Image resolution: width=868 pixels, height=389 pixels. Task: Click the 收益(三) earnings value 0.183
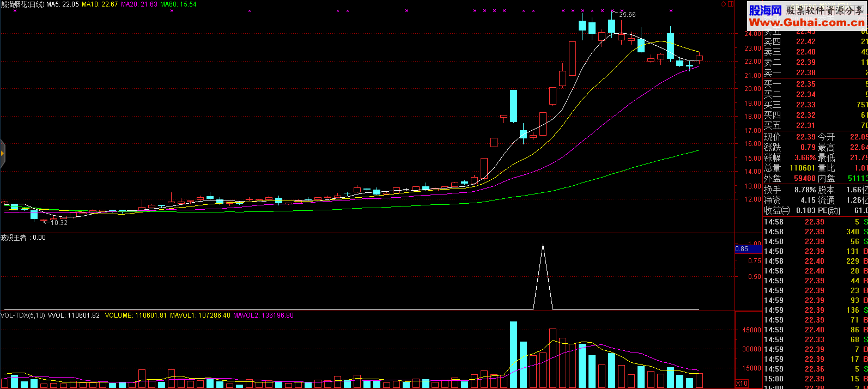806,211
